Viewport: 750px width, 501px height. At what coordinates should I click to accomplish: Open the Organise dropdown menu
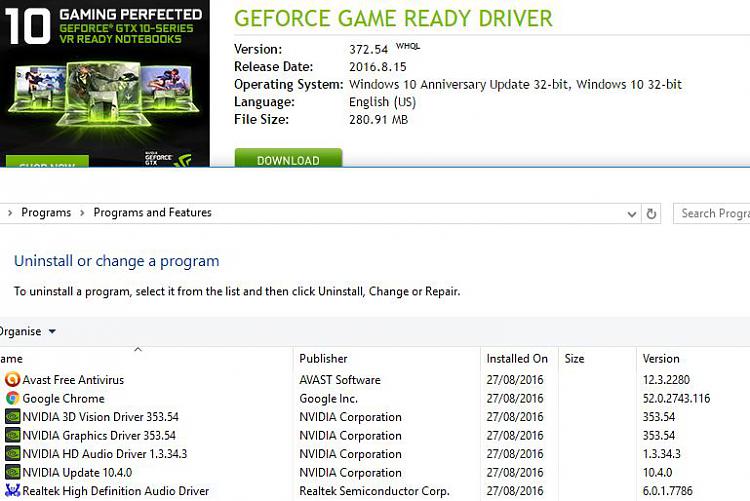tap(28, 331)
